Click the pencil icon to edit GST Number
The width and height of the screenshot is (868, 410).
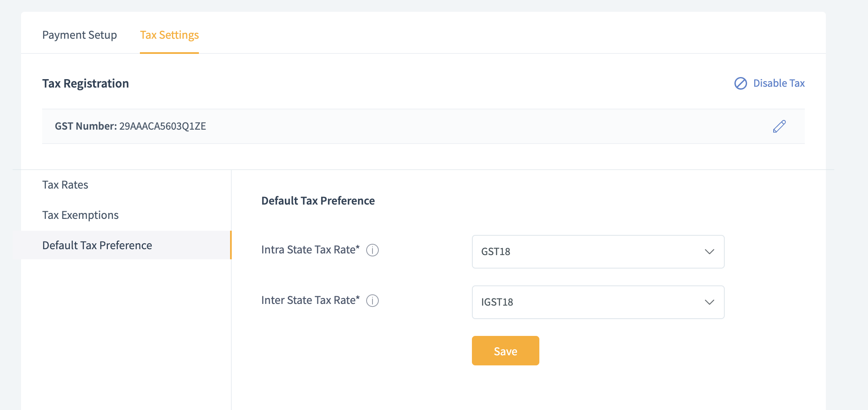click(x=779, y=126)
